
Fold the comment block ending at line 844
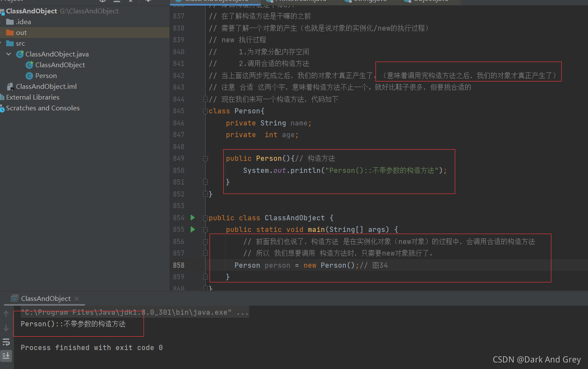pyautogui.click(x=206, y=99)
